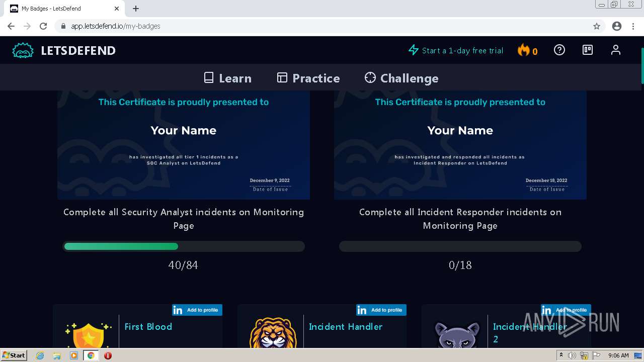The width and height of the screenshot is (644, 362).
Task: Select the My Badges - LetsDefend tab
Action: point(65,9)
